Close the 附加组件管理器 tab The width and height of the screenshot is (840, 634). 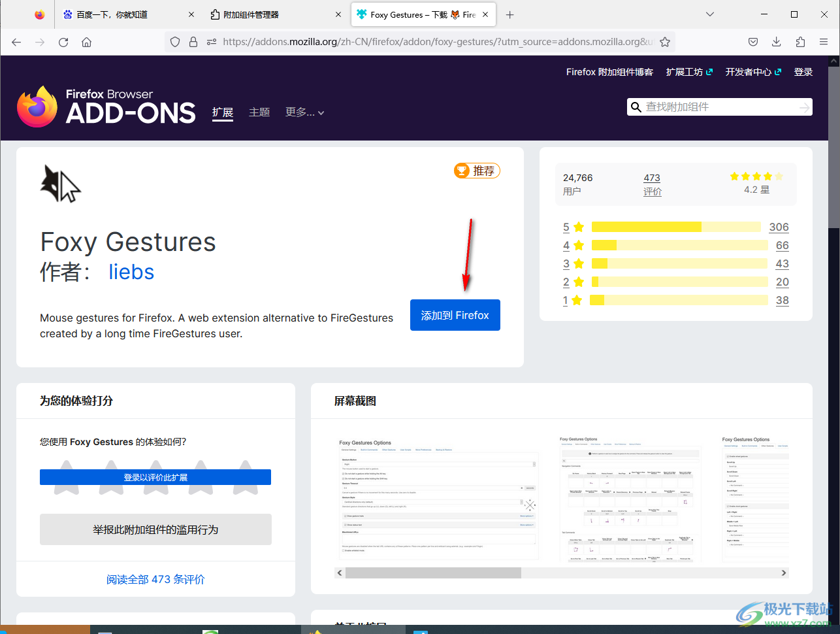point(338,14)
